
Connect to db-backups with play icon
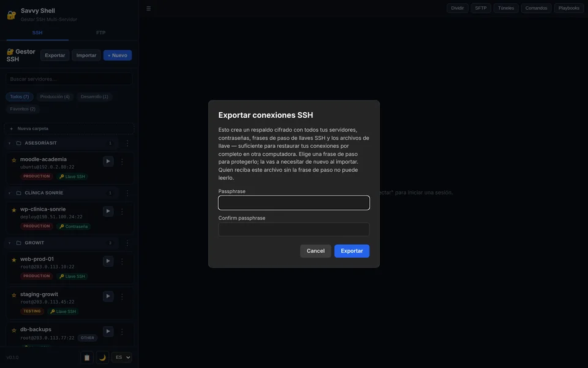point(108,331)
